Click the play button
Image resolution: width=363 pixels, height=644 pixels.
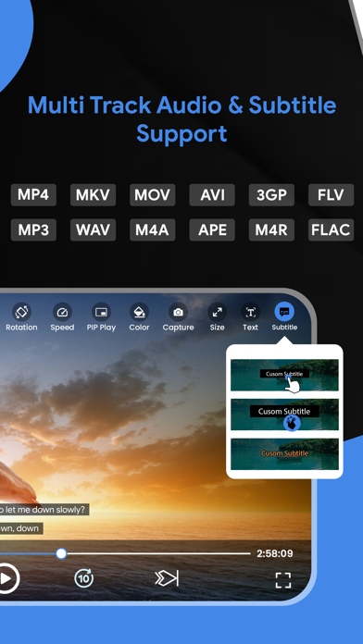6,578
